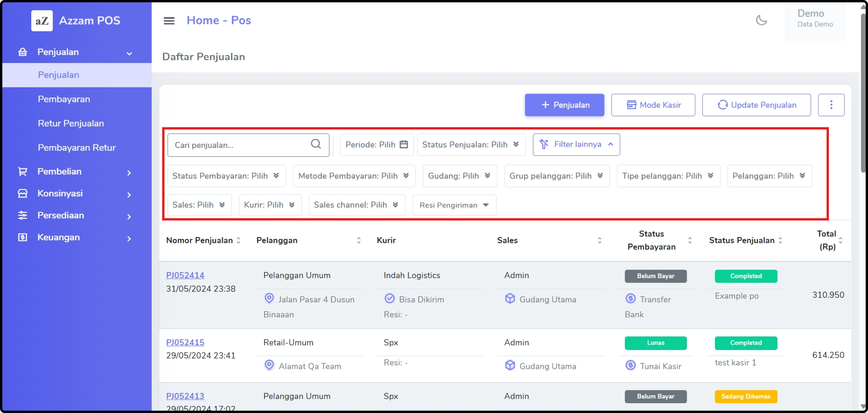868x413 pixels.
Task: Open Metode Pembayaran filter dropdown
Action: coord(354,176)
